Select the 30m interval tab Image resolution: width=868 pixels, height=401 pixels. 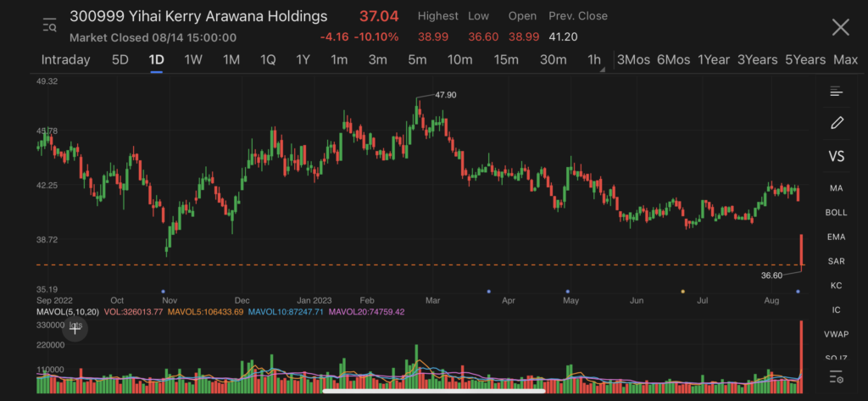click(x=553, y=60)
